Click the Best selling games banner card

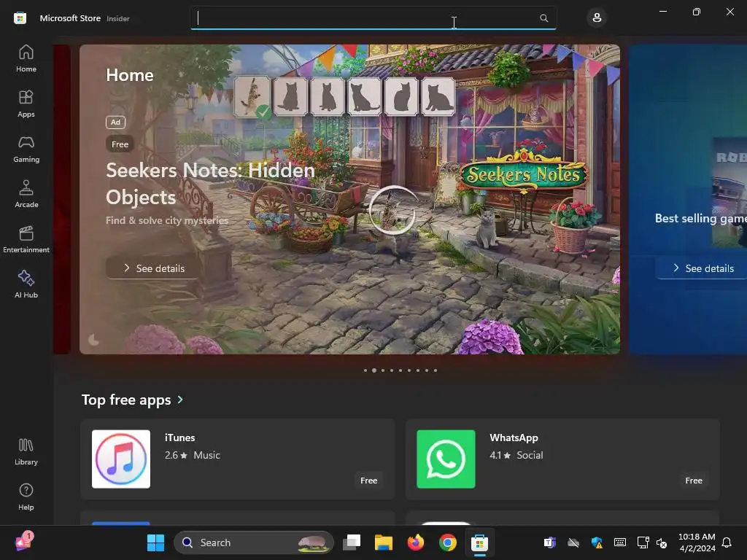tap(688, 199)
